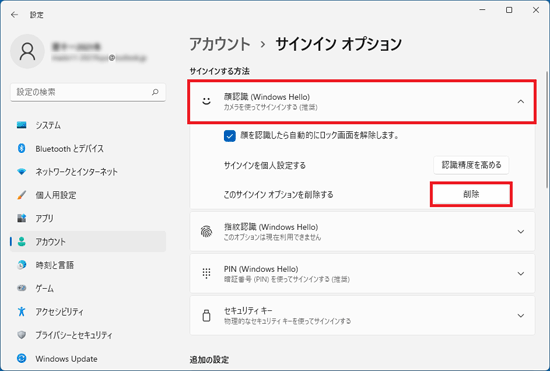Click '追加の設定' heading
The height and width of the screenshot is (371, 550).
(209, 360)
